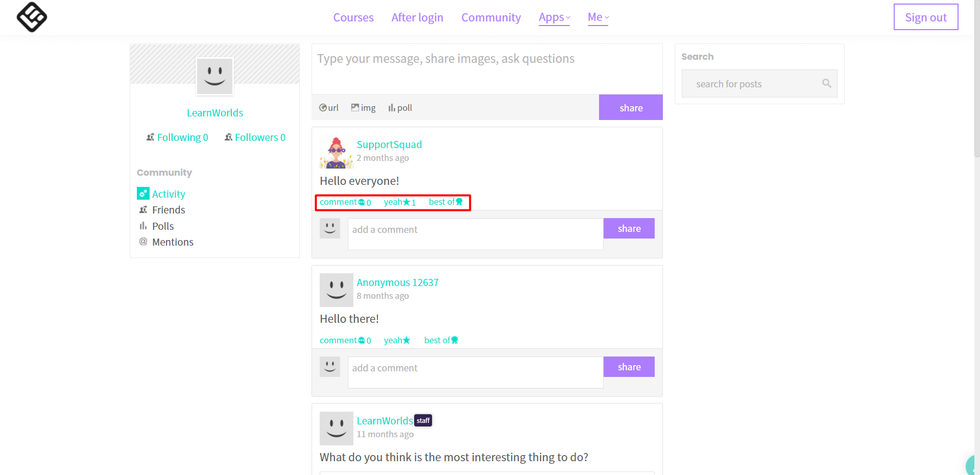Share comment on Hello everyone post
Screen dimensions: 980x475
(x=629, y=228)
